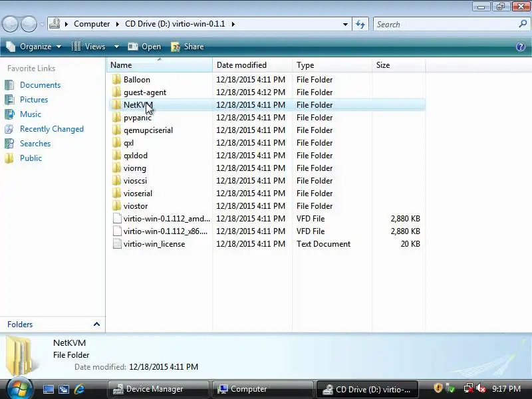Open the Help question mark icon
Screen dimensions: 532x399
(521, 47)
